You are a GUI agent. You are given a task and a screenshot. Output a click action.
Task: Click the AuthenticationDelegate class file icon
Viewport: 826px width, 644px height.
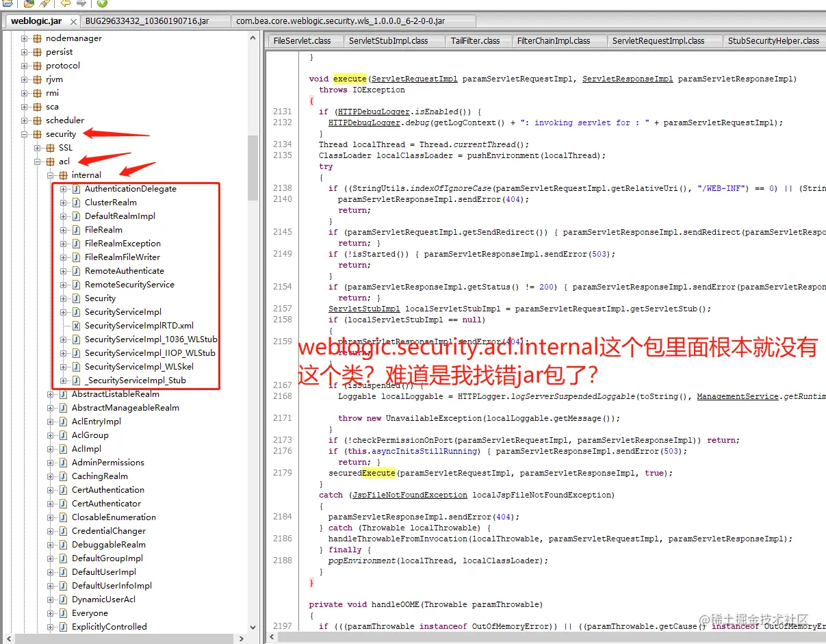pos(76,189)
